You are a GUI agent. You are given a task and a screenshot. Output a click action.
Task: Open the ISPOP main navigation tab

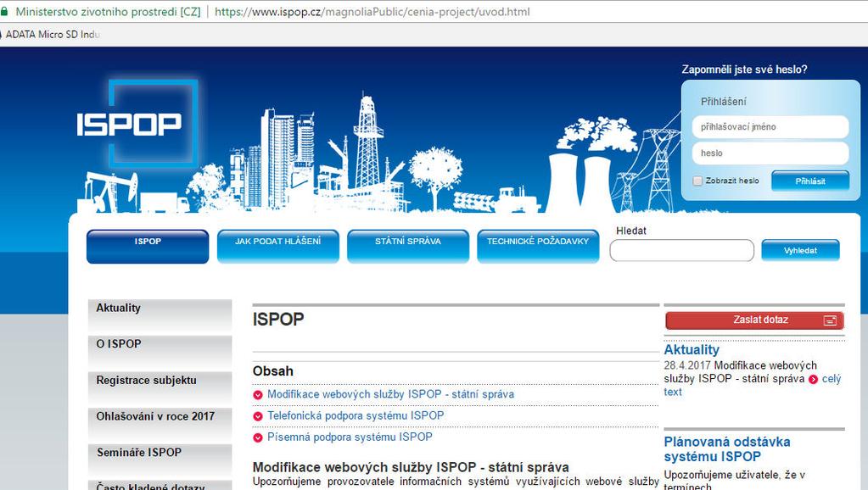pos(148,246)
